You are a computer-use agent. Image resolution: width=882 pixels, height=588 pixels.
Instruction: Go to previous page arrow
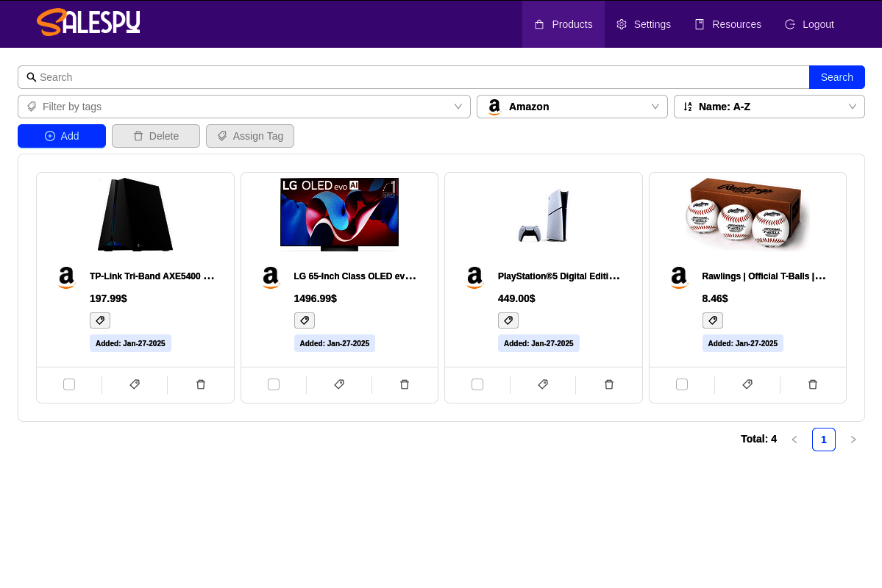tap(794, 440)
